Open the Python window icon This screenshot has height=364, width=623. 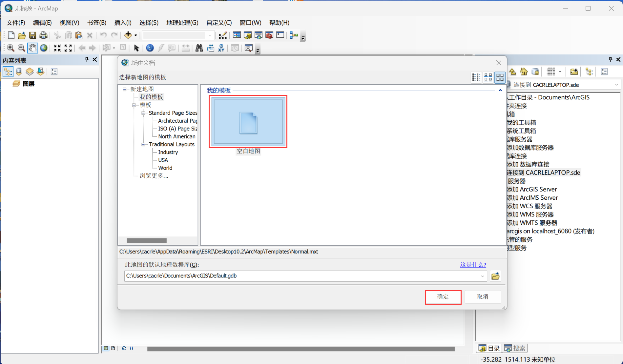point(280,35)
